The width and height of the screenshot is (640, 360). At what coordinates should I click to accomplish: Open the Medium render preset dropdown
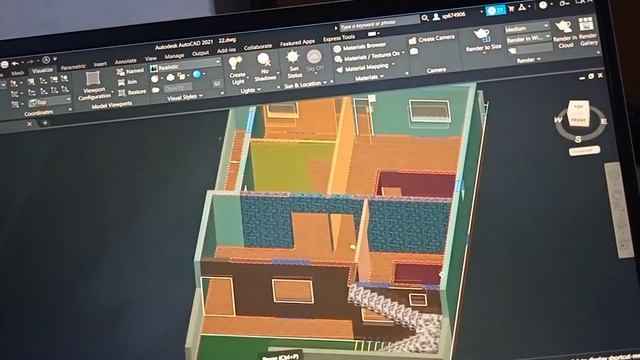[527, 29]
